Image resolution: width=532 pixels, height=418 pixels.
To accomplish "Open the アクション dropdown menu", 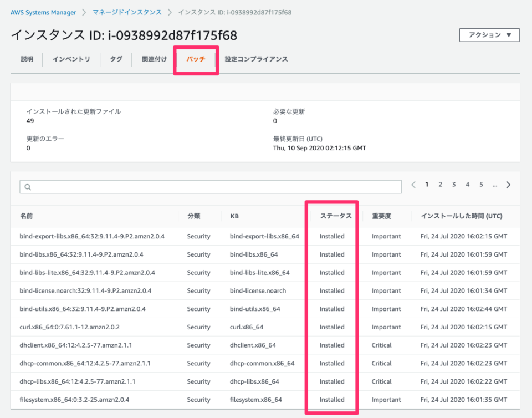I will pyautogui.click(x=489, y=35).
